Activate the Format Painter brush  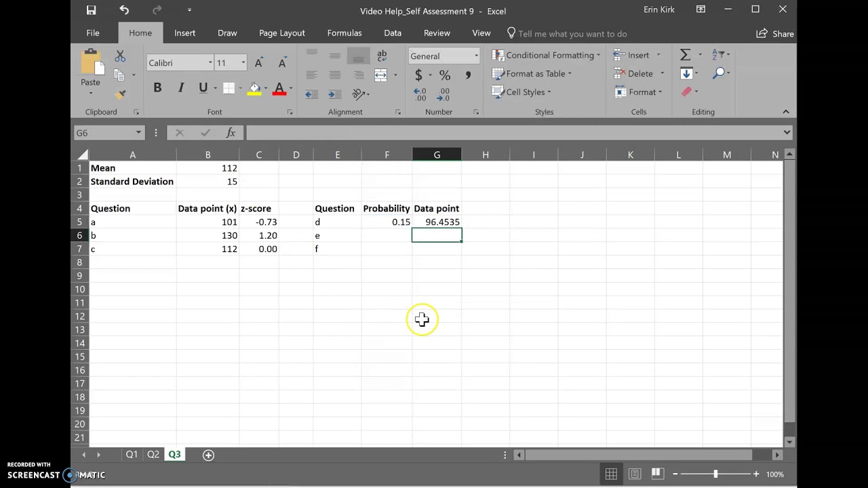121,94
